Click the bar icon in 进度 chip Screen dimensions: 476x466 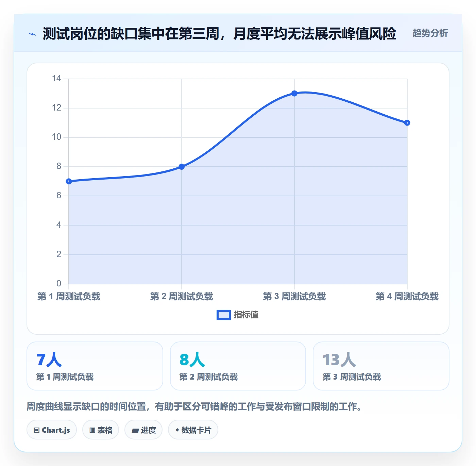pyautogui.click(x=135, y=431)
